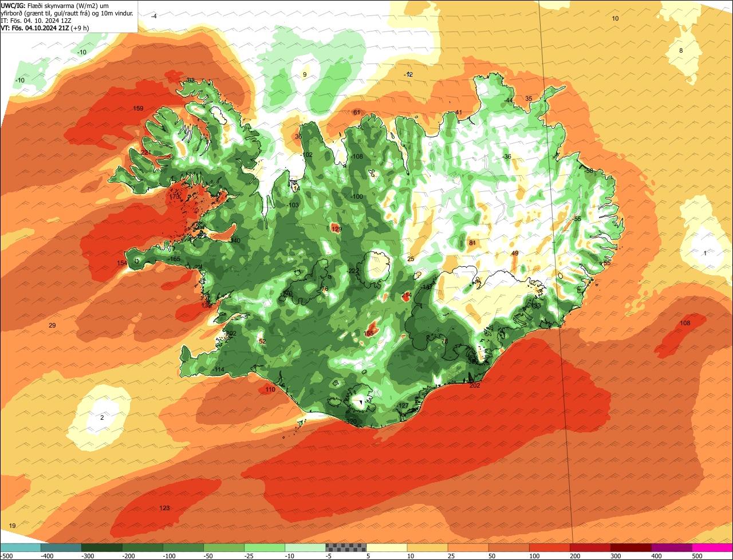Click the initial time text 'IT: Fös. 04. 10. 2024 12Z'
This screenshot has width=733, height=560.
coord(36,20)
